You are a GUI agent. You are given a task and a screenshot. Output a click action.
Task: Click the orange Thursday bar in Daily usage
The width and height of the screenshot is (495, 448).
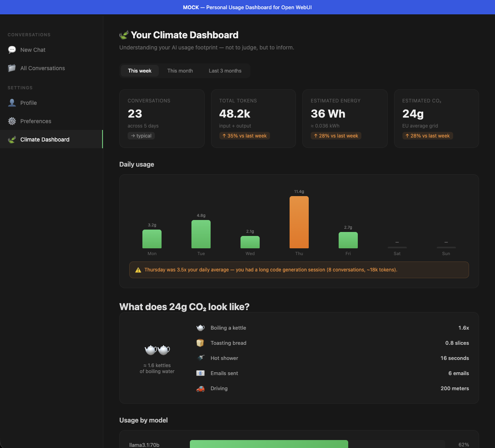(x=299, y=222)
